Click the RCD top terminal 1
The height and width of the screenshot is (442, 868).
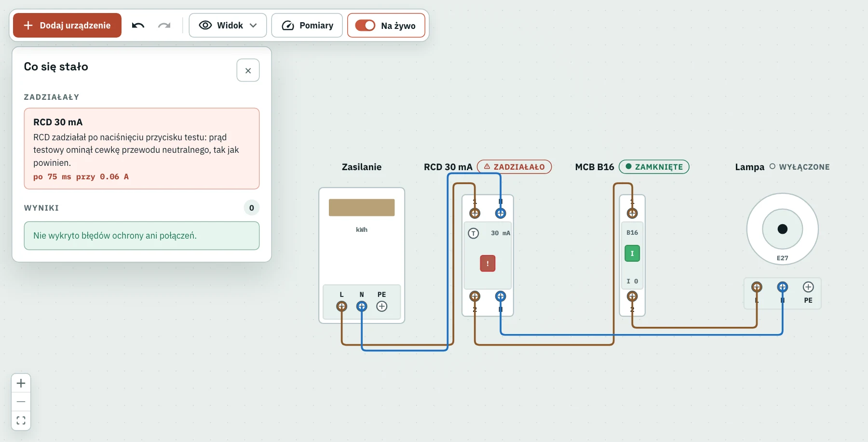coord(475,213)
